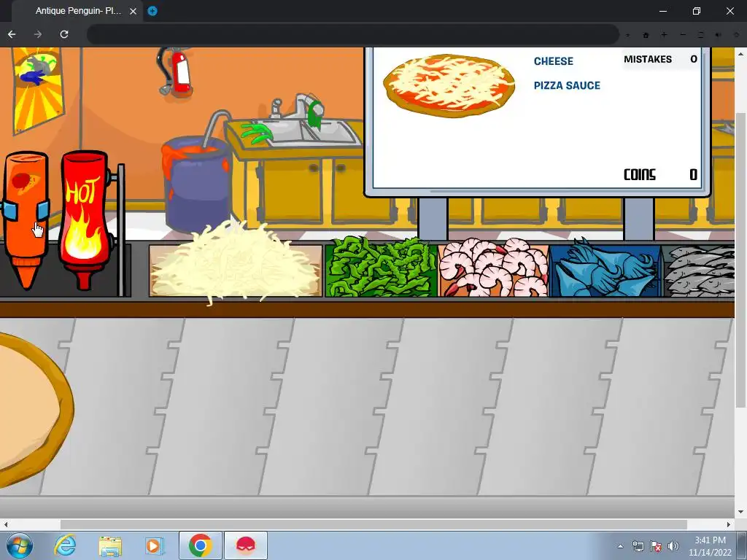Open Windows Media Player from taskbar
The height and width of the screenshot is (560, 747).
(x=154, y=545)
